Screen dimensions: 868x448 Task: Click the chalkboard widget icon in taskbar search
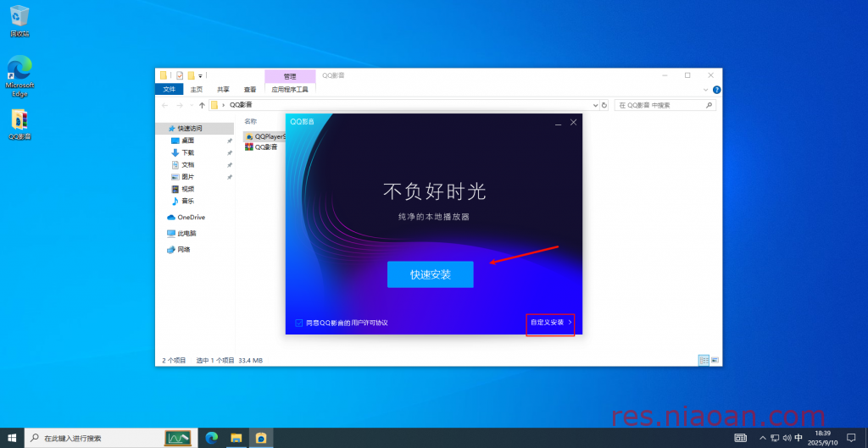pyautogui.click(x=178, y=438)
